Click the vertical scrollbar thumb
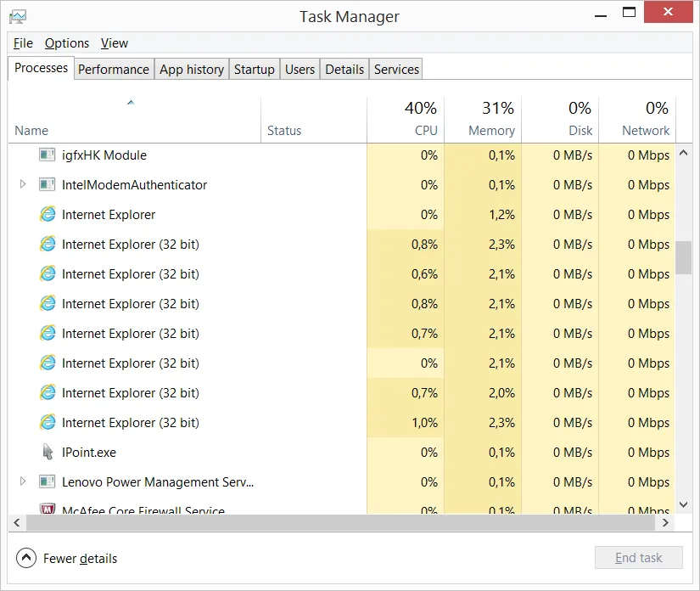The height and width of the screenshot is (591, 700). coord(683,258)
